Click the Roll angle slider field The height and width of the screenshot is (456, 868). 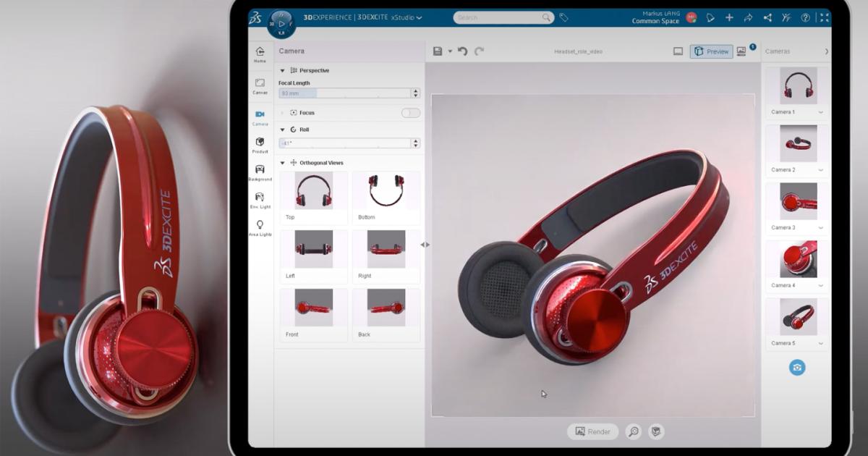coord(345,143)
